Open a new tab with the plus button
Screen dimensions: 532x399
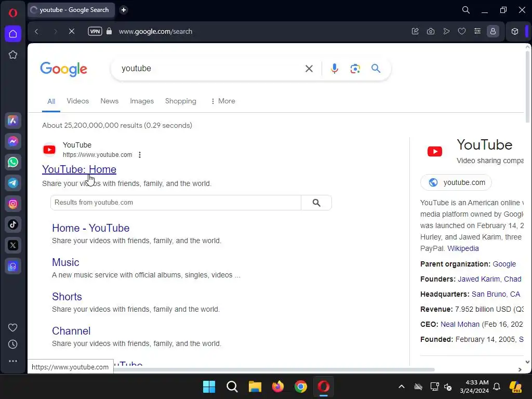point(124,10)
